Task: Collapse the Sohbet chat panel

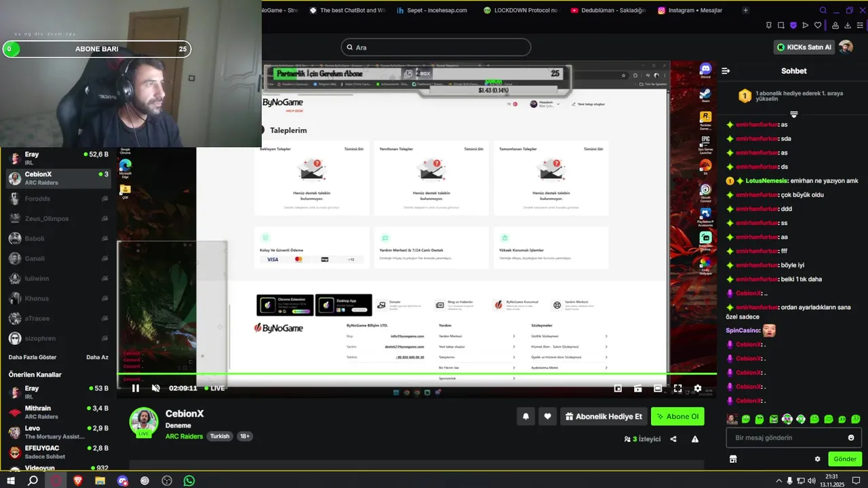Action: coord(726,70)
